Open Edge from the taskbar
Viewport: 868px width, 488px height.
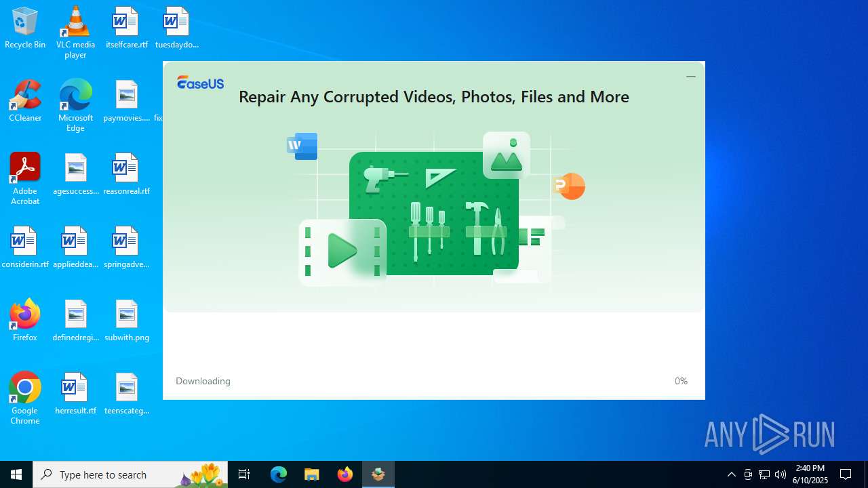[279, 474]
